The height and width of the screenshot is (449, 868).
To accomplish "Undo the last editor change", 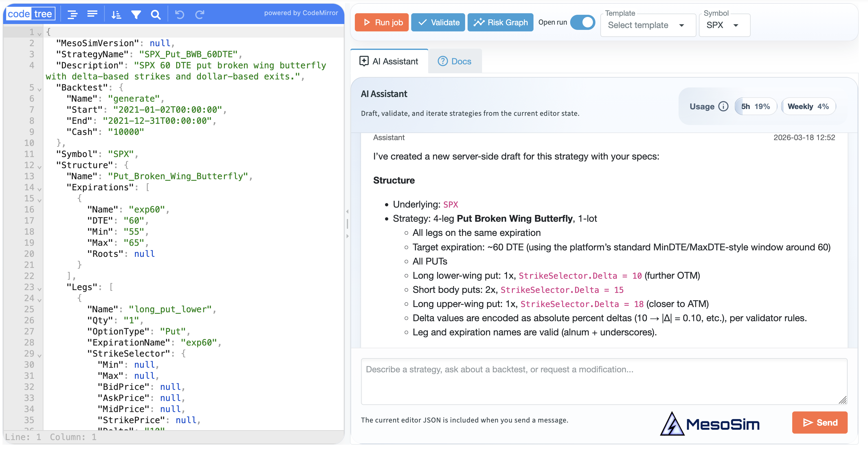I will [180, 14].
